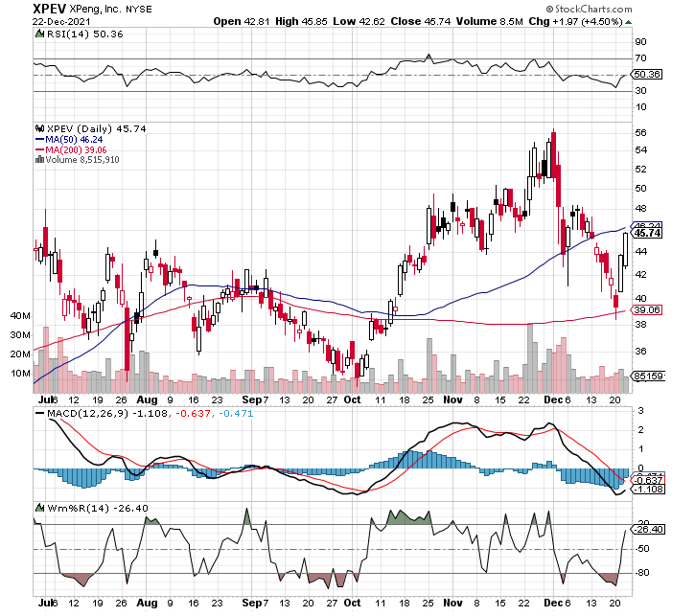Click the 70 level label on RSI axis
695x616 pixels.
[640, 58]
